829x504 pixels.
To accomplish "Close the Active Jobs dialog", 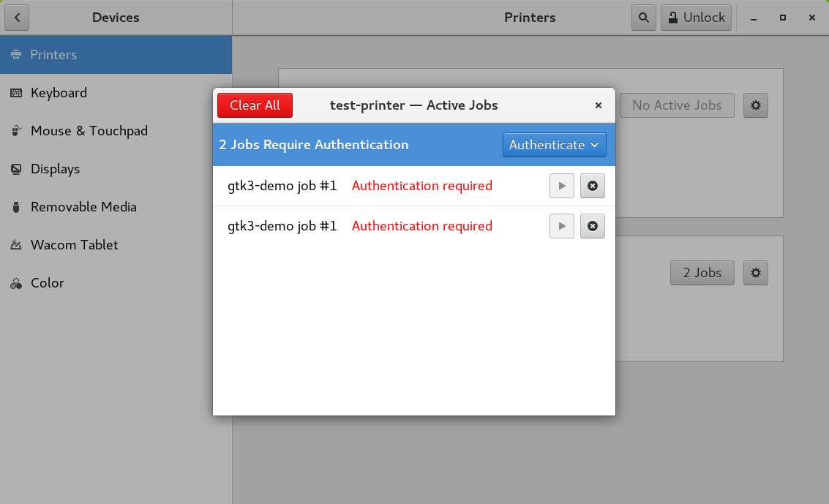I will [599, 105].
